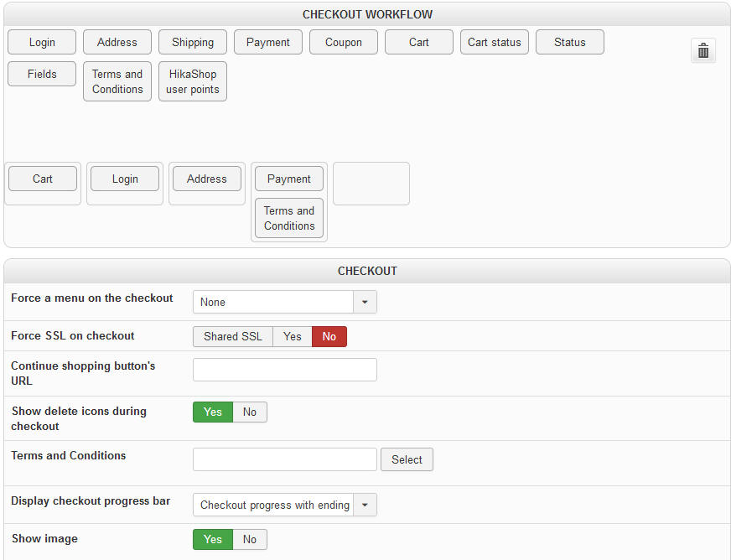This screenshot has height=560, width=731.
Task: Click the Select button for Terms and Conditions
Action: click(407, 459)
